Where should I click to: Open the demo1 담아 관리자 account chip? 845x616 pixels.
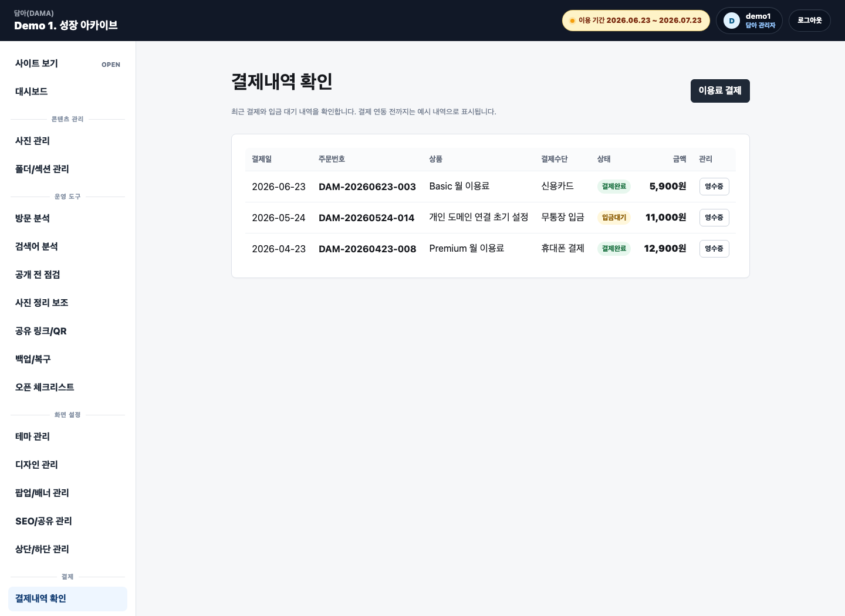(749, 21)
